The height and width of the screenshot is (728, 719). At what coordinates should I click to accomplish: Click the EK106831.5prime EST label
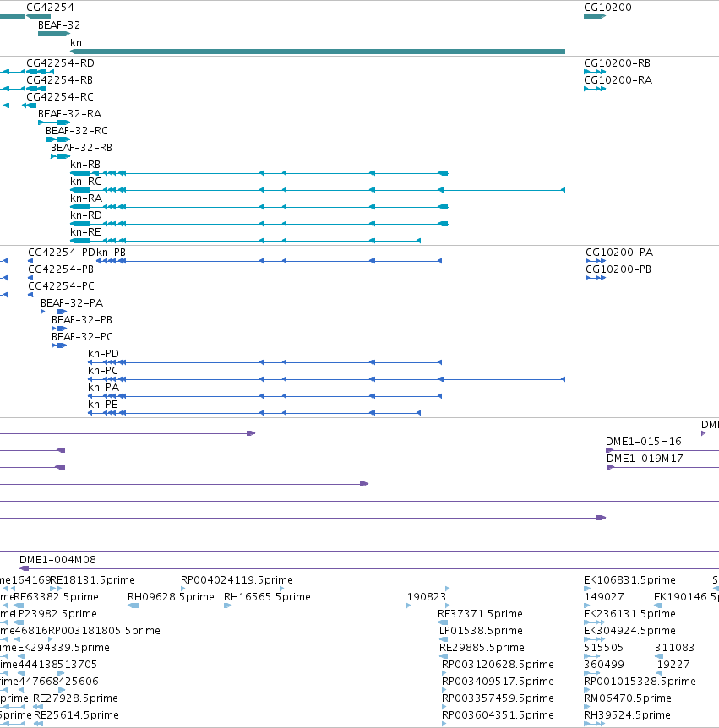click(x=629, y=580)
